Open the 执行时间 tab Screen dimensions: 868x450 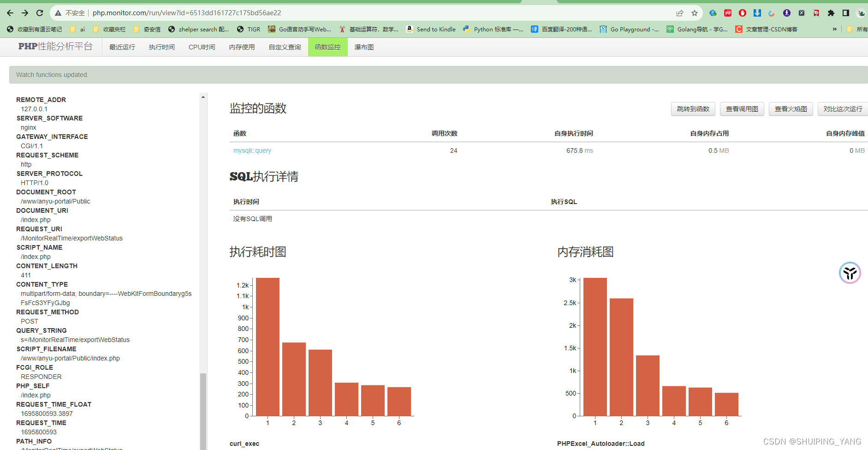point(162,47)
